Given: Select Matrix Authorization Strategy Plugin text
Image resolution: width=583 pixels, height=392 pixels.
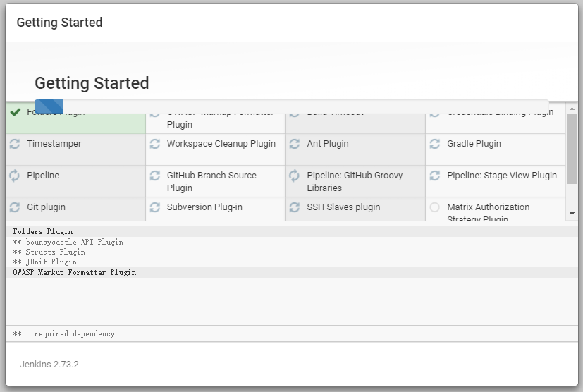Looking at the screenshot, I should [x=489, y=212].
